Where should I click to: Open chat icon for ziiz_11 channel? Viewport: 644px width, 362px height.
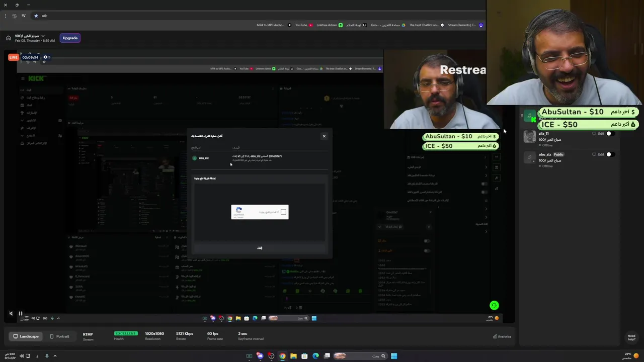pyautogui.click(x=594, y=134)
